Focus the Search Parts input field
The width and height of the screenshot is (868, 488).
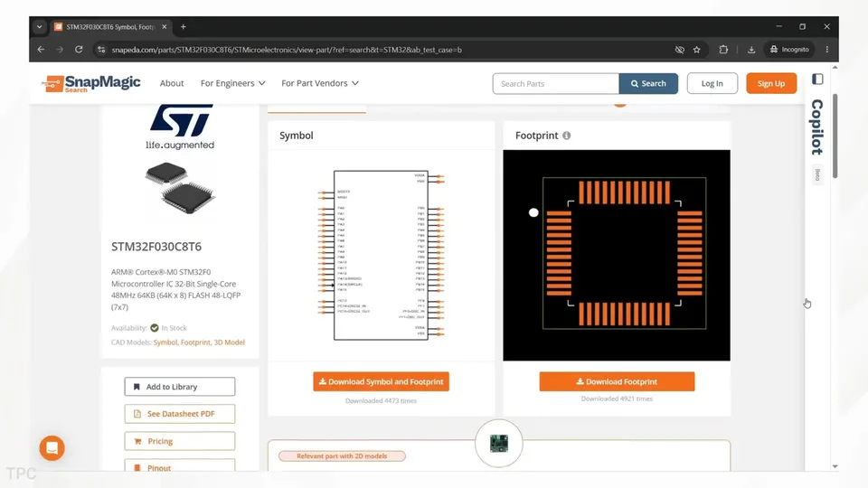[556, 83]
